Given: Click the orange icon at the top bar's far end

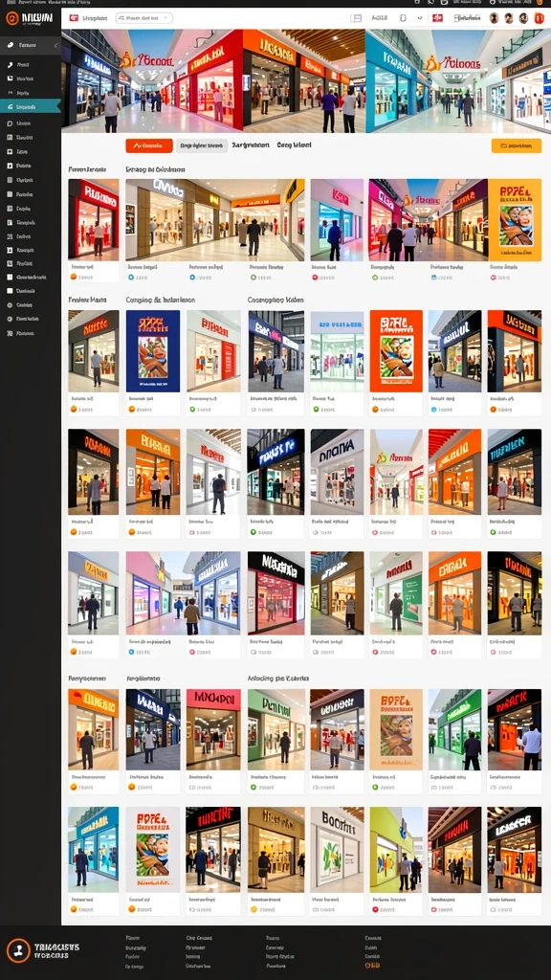Looking at the screenshot, I should pyautogui.click(x=540, y=18).
